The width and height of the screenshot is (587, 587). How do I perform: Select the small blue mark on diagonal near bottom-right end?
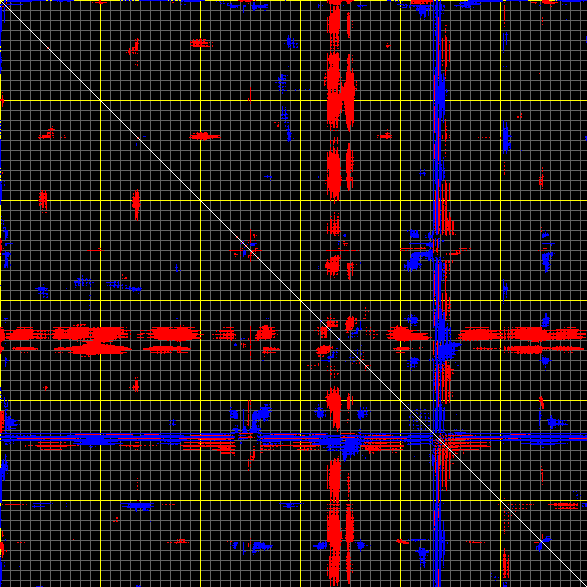pyautogui.click(x=542, y=544)
